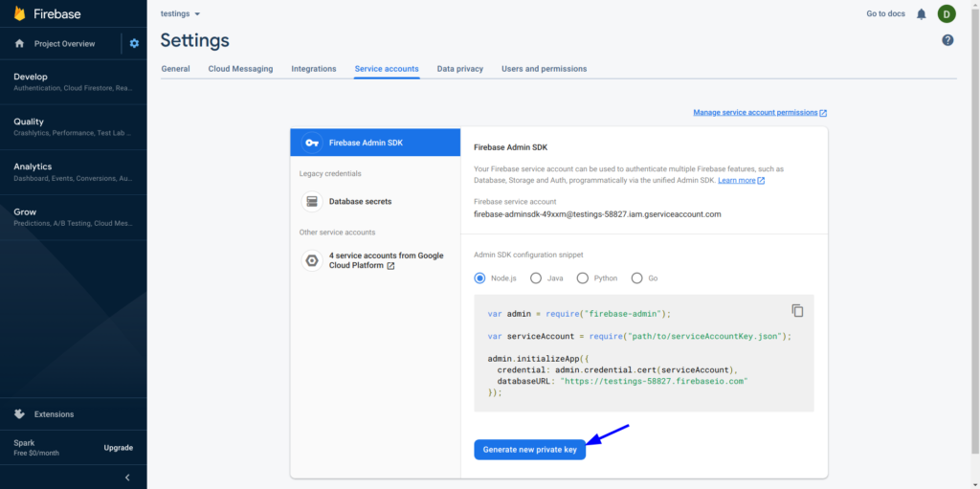This screenshot has height=489, width=980.
Task: Select Database secrets legacy credentials
Action: [x=360, y=201]
